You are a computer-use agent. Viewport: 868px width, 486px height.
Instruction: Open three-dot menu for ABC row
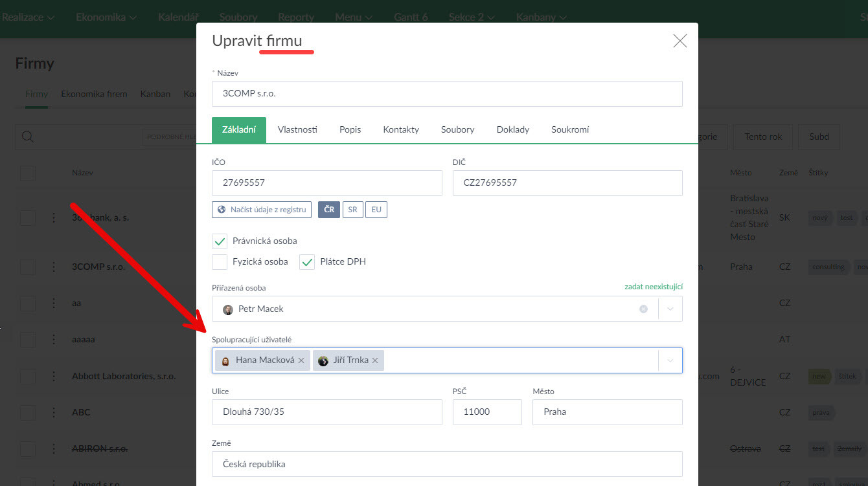tap(54, 412)
